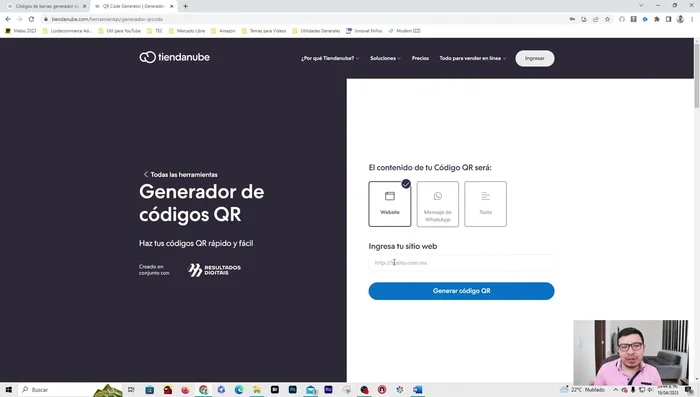Screen dimensions: 700x397
Task: Click the address bar URL
Action: pyautogui.click(x=107, y=19)
